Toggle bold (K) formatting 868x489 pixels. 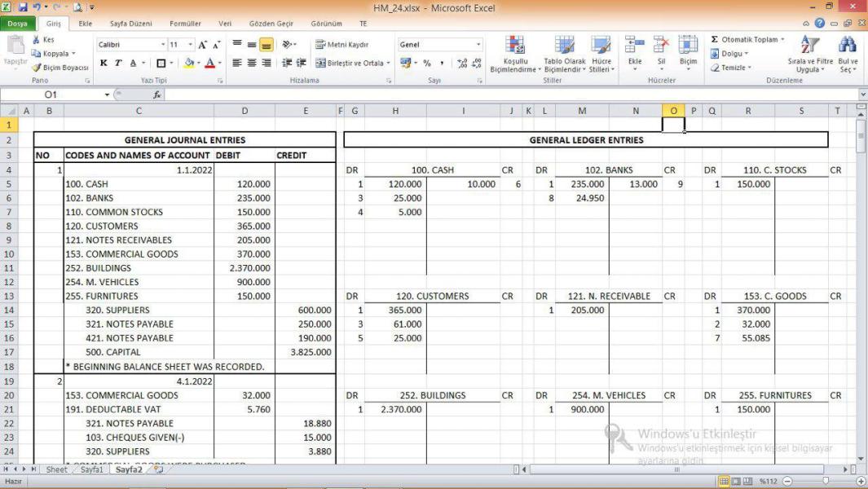point(104,63)
